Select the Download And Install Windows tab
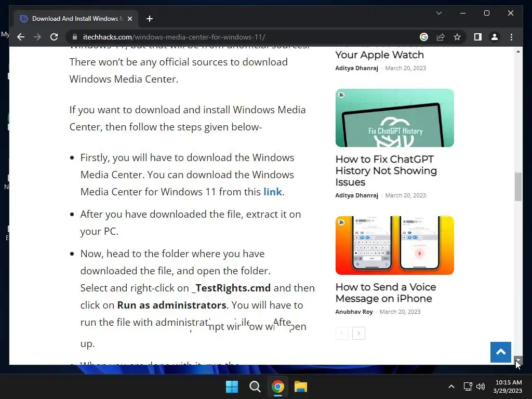This screenshot has height=399, width=532. (75, 19)
